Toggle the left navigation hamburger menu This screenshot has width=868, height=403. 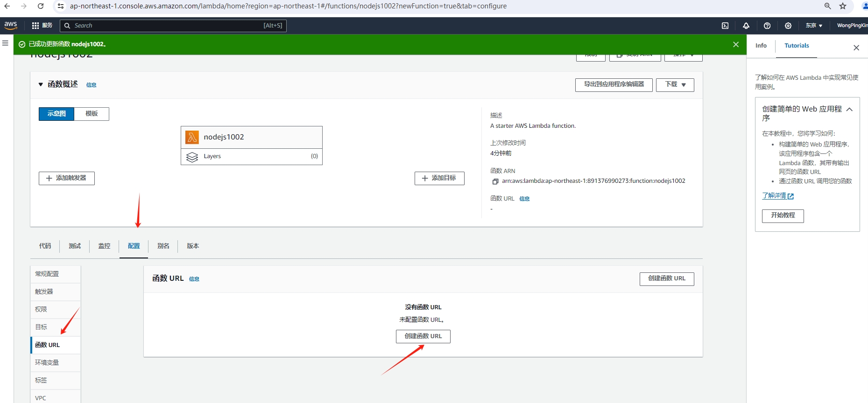point(6,43)
